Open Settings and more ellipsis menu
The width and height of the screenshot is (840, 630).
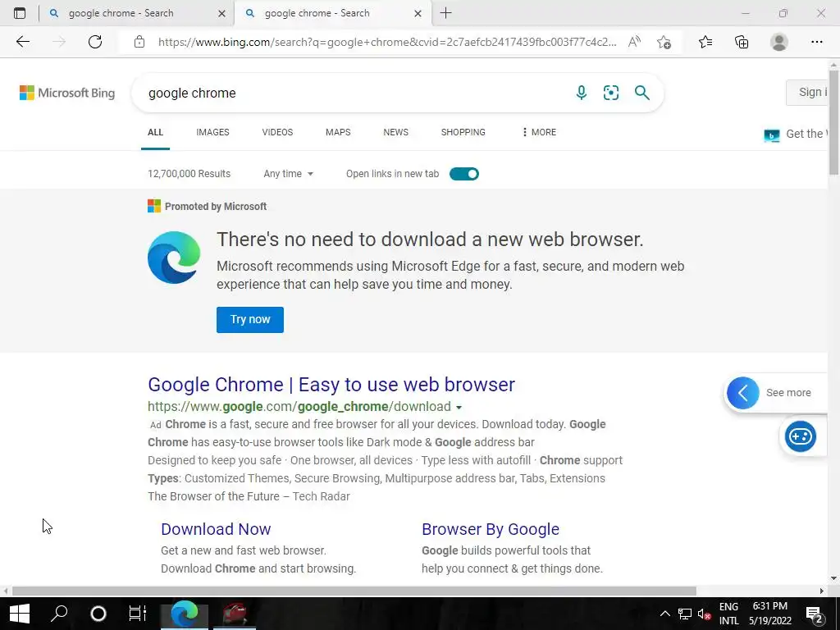pos(816,42)
